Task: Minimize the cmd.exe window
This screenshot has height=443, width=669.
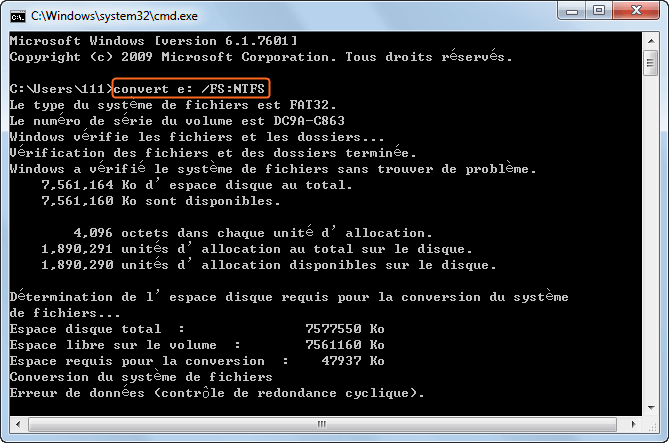Action: [572, 11]
